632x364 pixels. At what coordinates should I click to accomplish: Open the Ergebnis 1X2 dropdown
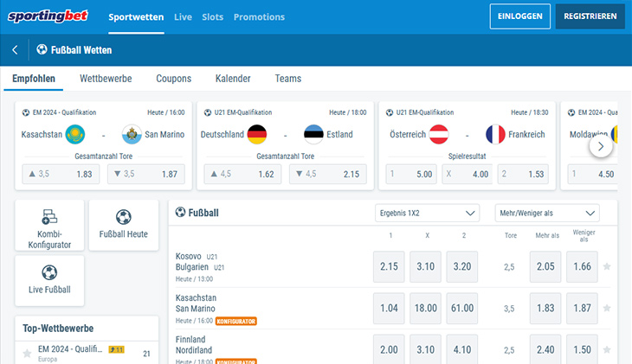[427, 213]
